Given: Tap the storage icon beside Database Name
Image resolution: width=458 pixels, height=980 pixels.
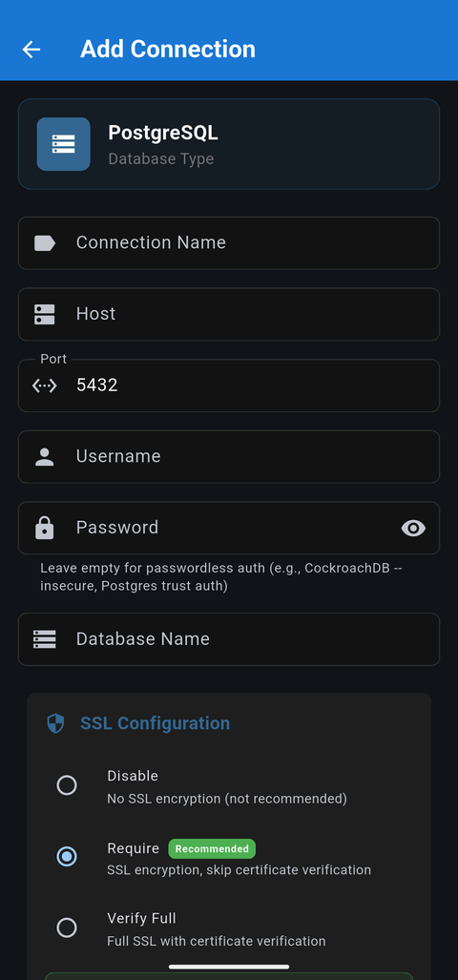Looking at the screenshot, I should [x=44, y=639].
